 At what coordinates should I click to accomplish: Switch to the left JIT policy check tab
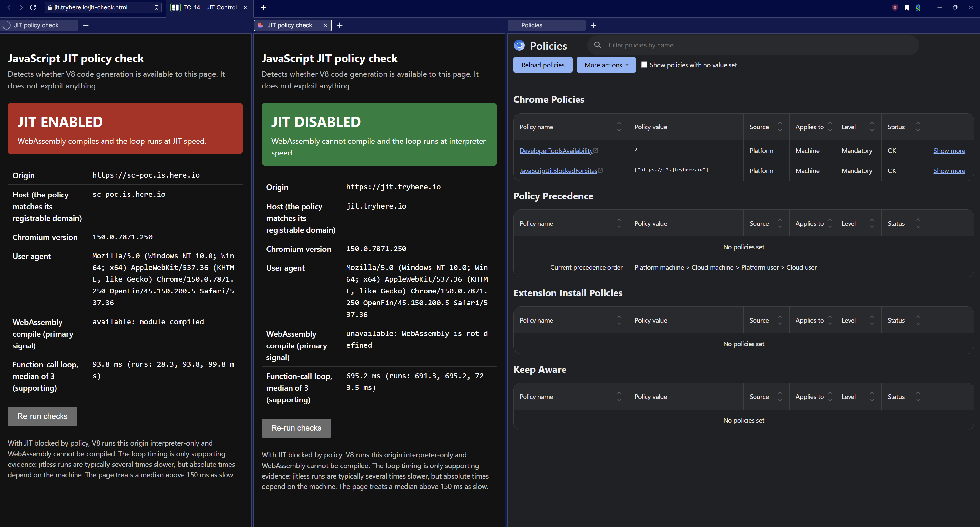tap(39, 25)
